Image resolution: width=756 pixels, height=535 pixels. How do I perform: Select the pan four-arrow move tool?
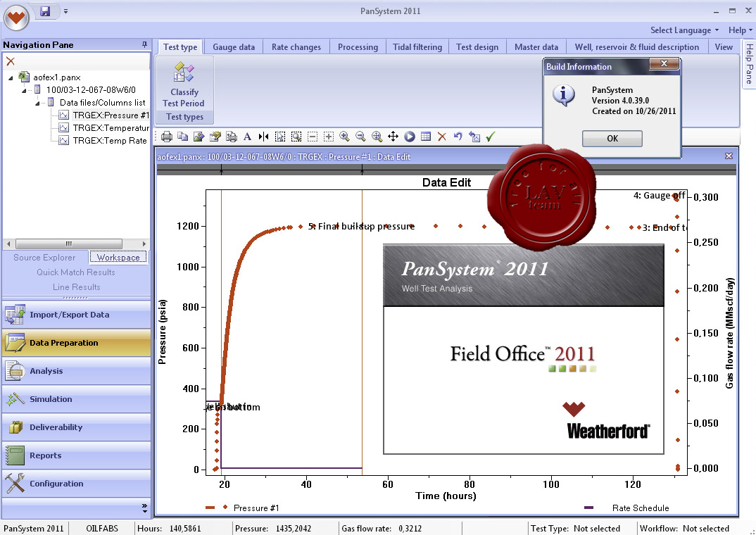(393, 137)
